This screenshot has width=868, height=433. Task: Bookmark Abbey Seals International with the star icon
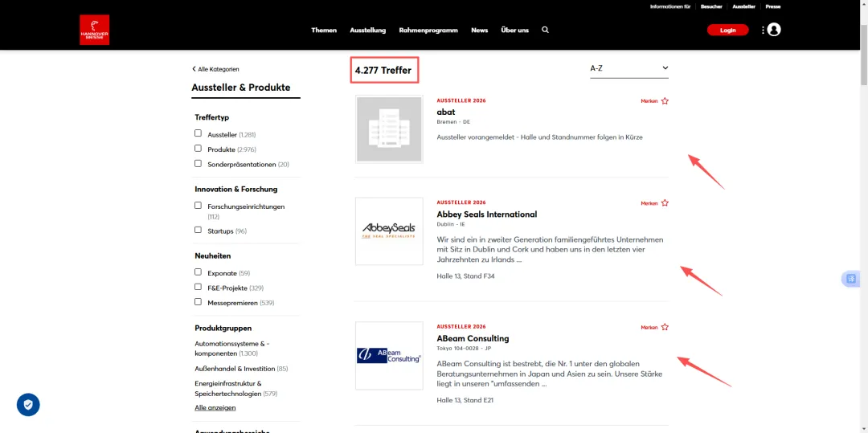click(x=665, y=203)
